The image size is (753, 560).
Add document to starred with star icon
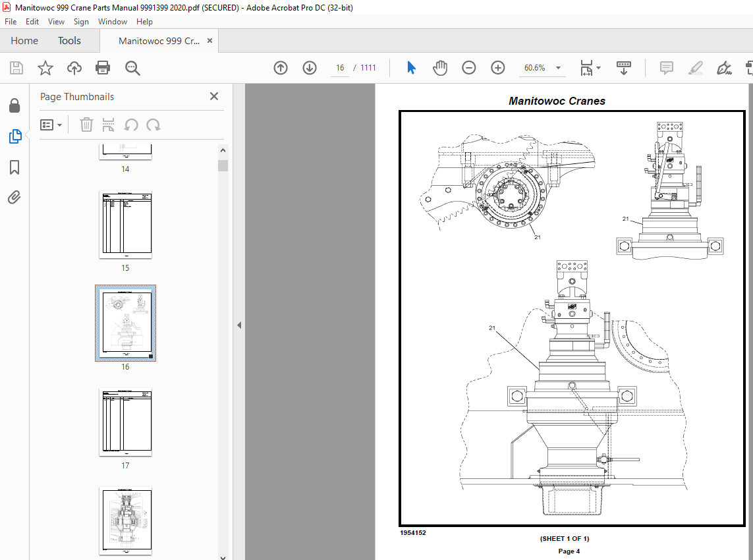(45, 68)
